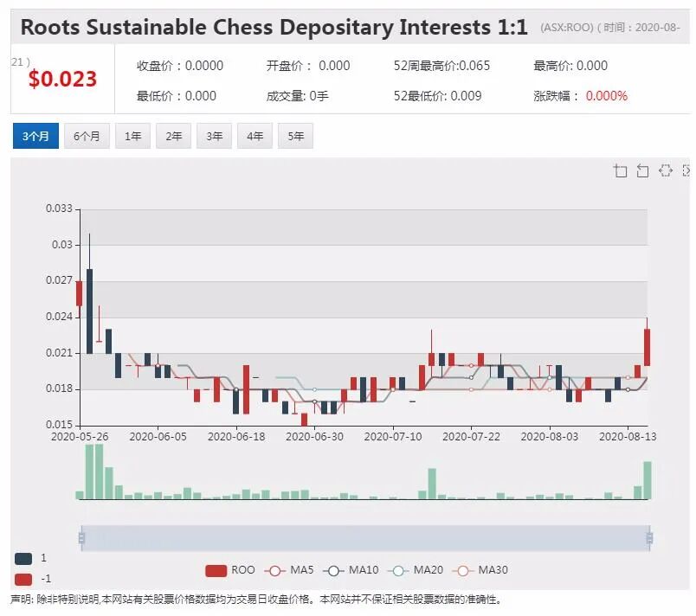The height and width of the screenshot is (616, 696).
Task: Click the 收盘价：0.0000 value
Action: pyautogui.click(x=180, y=66)
